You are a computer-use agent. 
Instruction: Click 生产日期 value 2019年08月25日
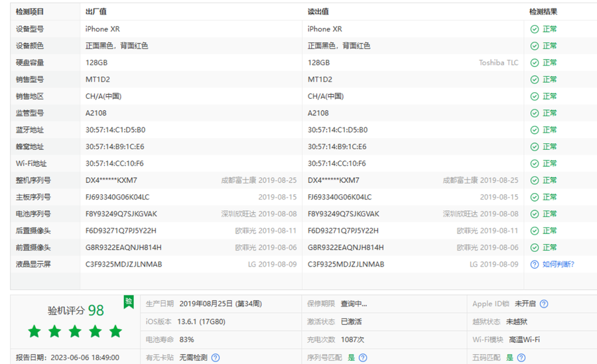206,304
